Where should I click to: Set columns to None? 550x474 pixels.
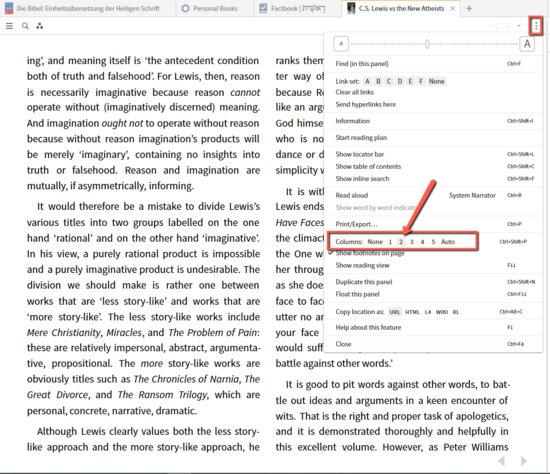point(375,242)
